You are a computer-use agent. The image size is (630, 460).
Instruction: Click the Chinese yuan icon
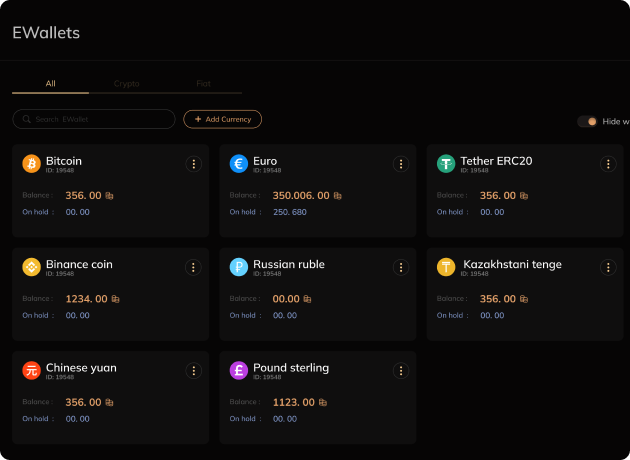[x=31, y=370]
